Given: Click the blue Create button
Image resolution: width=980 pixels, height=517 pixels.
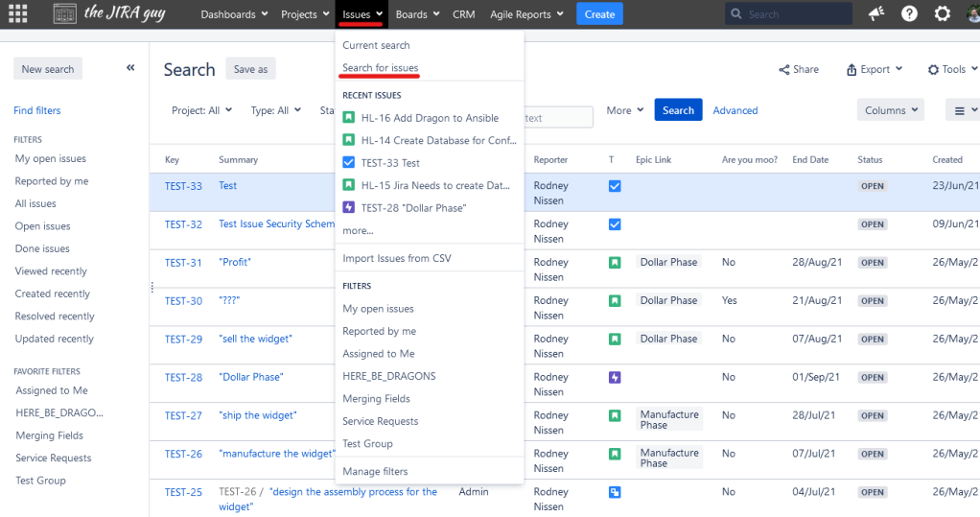Looking at the screenshot, I should [599, 14].
